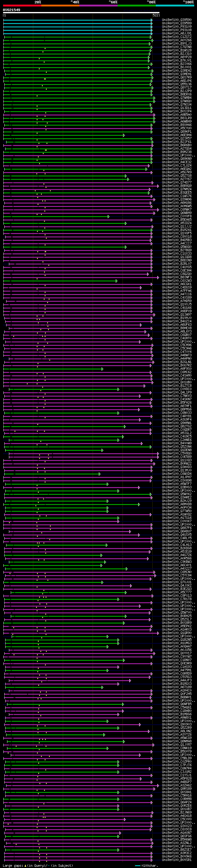Select the UniRef100_A6E9H4 entry
197x868 pixels.
(x=177, y=135)
